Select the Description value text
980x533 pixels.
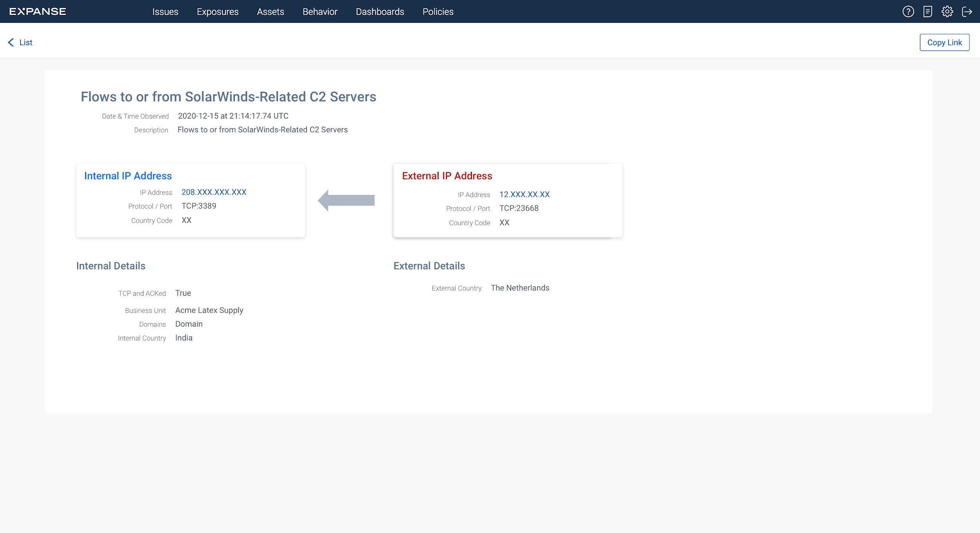coord(262,130)
